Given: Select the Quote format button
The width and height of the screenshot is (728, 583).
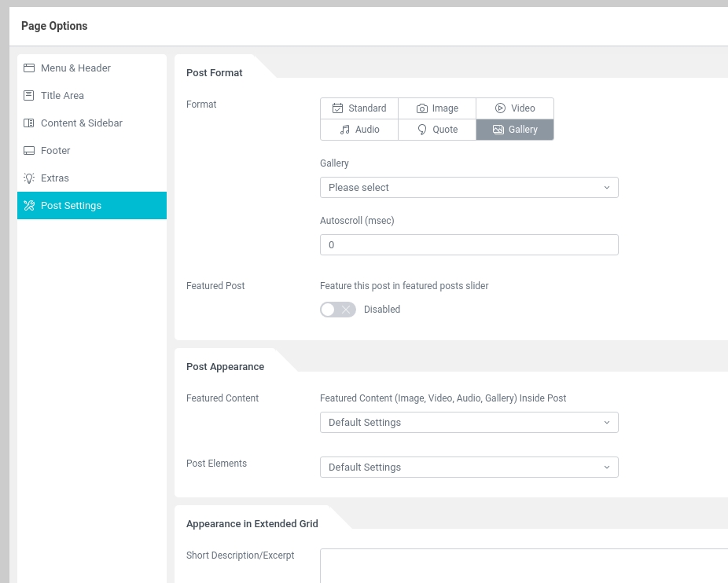Looking at the screenshot, I should point(437,130).
